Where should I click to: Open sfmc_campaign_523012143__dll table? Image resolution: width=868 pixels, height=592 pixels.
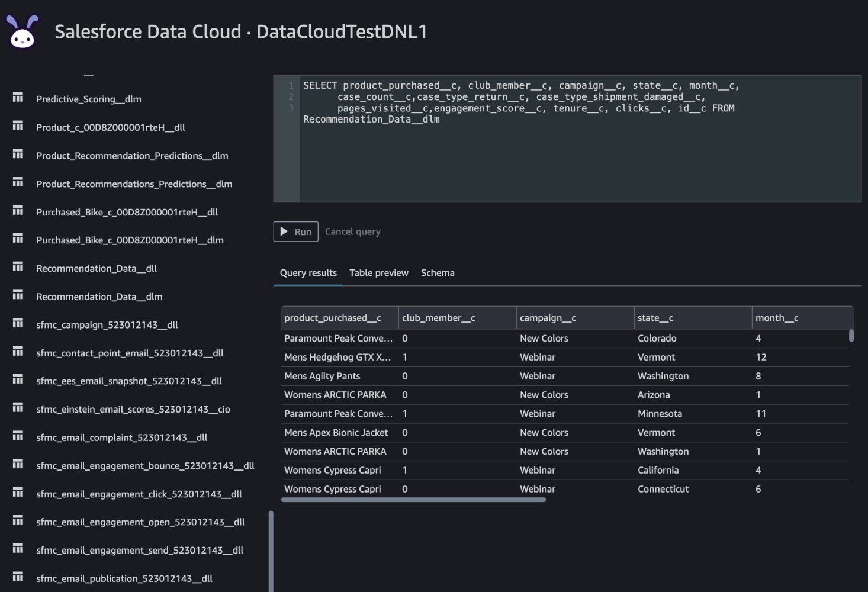click(x=107, y=325)
